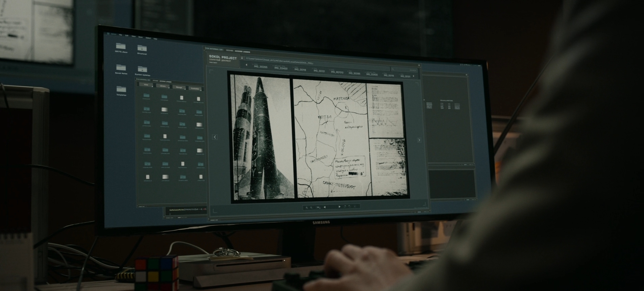
Task: Expand the Manage dropdown in file browser
Action: pos(179,87)
